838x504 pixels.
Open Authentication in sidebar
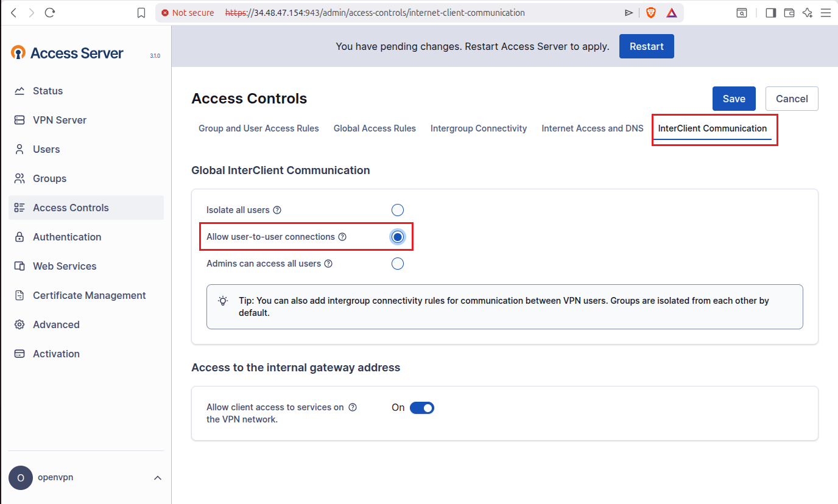click(86, 237)
